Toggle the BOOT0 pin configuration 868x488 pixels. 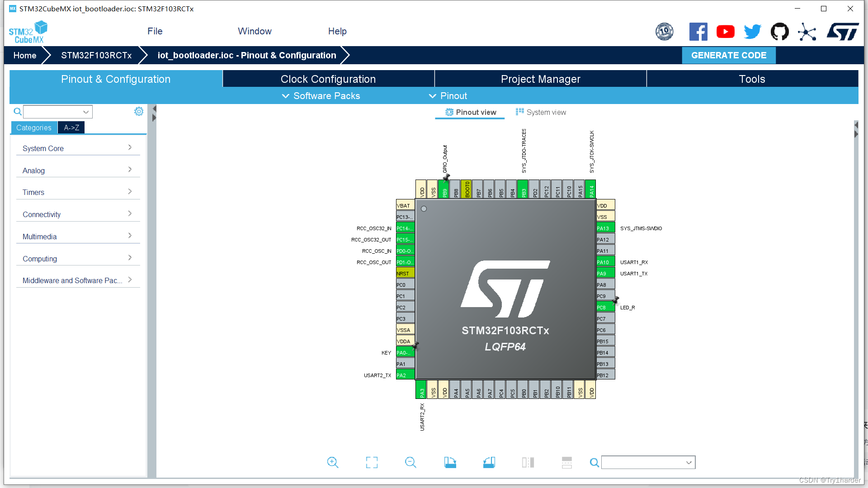tap(467, 189)
